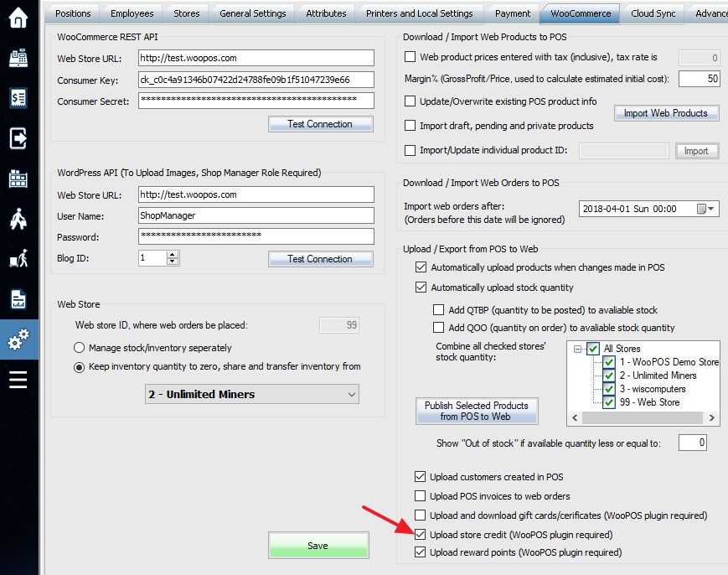The height and width of the screenshot is (575, 728).
Task: Click the Consumer Key input field
Action: pos(256,80)
